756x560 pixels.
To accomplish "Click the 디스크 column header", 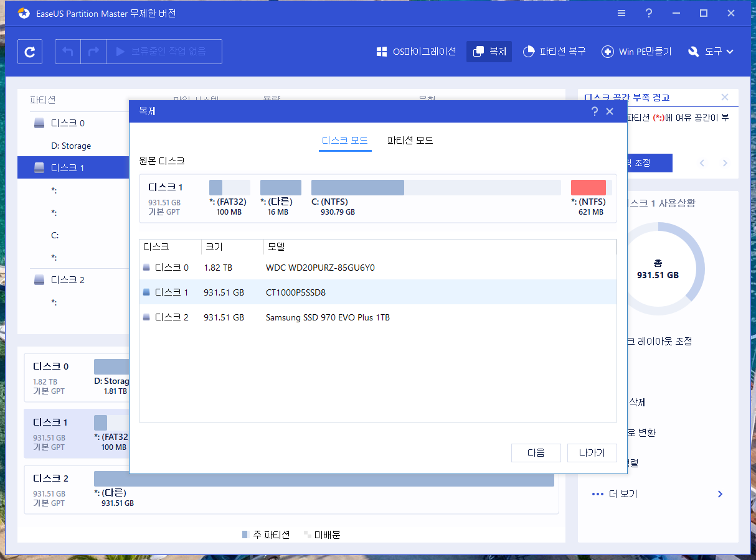I will [x=170, y=247].
